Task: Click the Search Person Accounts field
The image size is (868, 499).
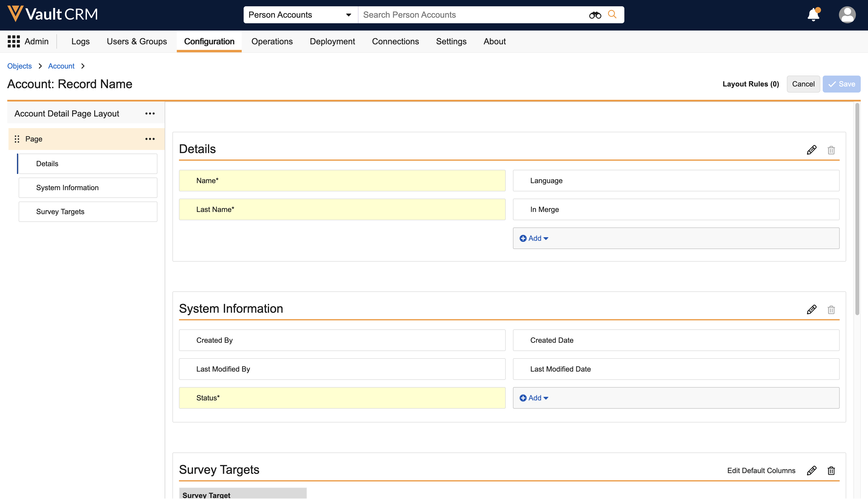Action: 473,15
